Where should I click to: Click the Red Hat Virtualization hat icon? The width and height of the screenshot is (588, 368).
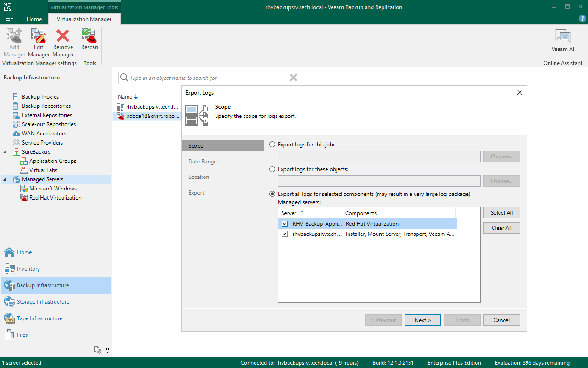tap(24, 198)
